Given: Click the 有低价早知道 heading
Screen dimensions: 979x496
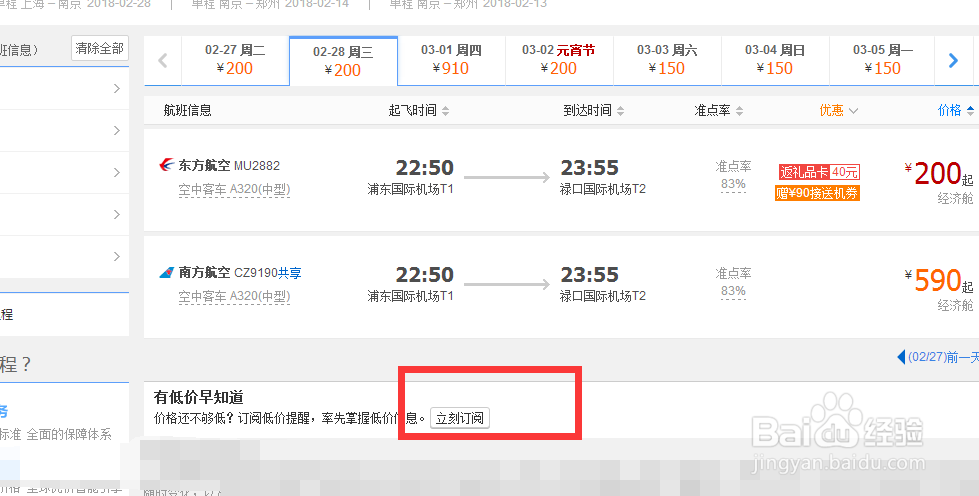Looking at the screenshot, I should click(199, 397).
